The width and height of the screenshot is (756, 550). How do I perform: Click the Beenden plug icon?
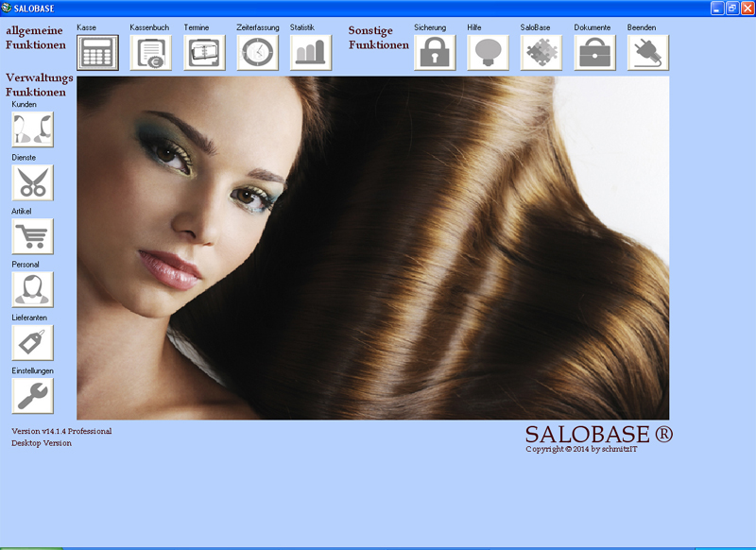click(648, 53)
